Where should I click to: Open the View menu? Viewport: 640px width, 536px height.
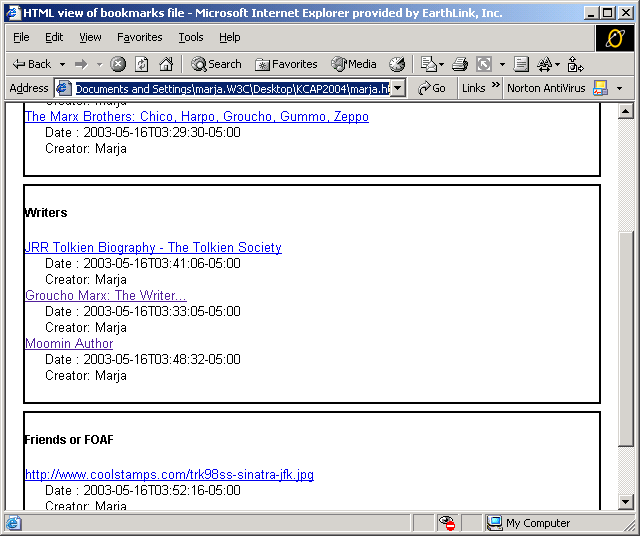(90, 37)
